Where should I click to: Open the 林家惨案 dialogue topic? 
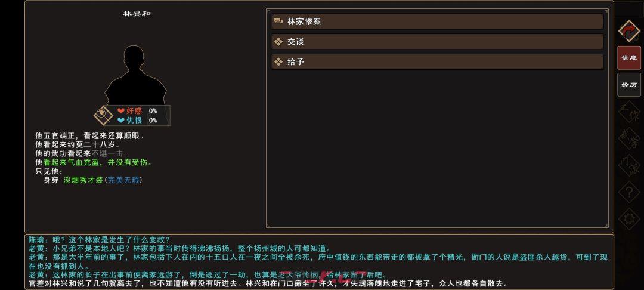(x=437, y=21)
